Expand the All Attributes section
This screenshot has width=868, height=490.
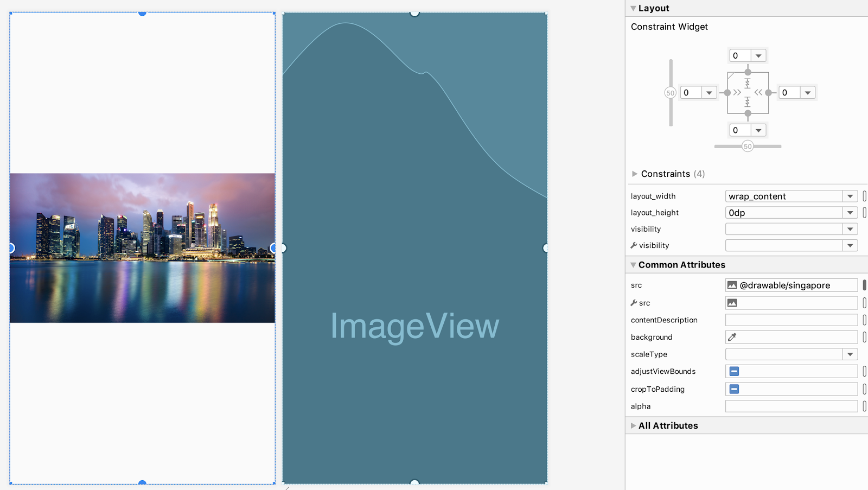[x=633, y=426]
